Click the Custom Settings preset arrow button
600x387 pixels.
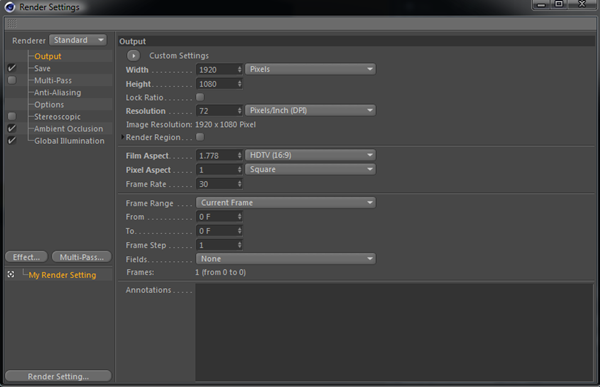click(x=134, y=56)
